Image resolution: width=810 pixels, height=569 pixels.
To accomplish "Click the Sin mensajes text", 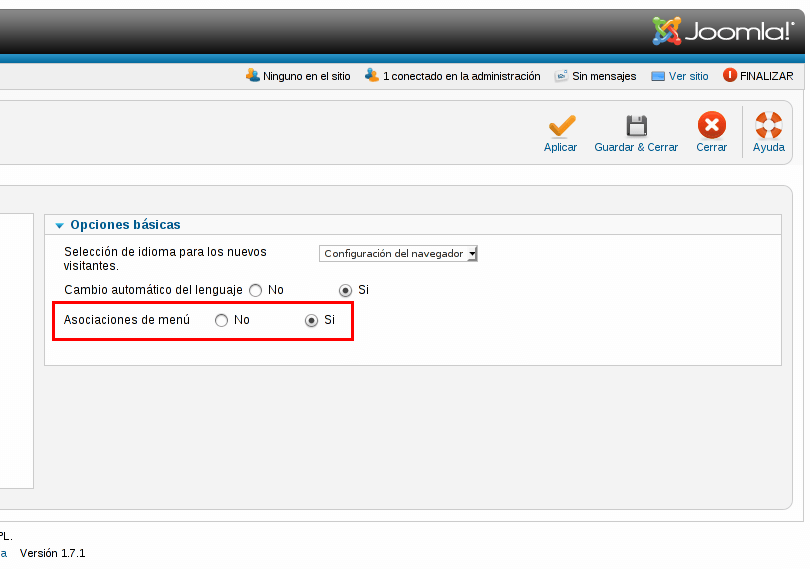I will coord(604,76).
